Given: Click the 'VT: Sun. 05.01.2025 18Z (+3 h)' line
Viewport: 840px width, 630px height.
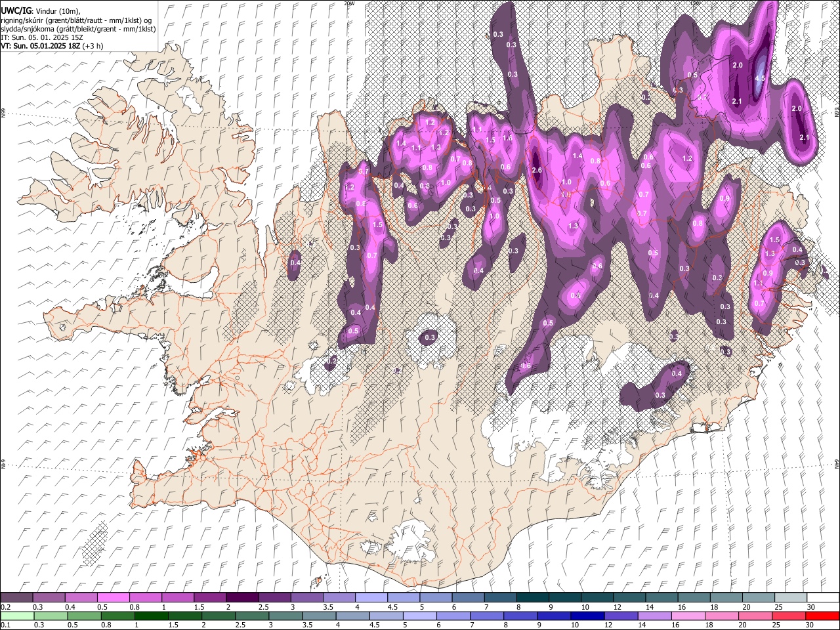Looking at the screenshot, I should (x=52, y=46).
